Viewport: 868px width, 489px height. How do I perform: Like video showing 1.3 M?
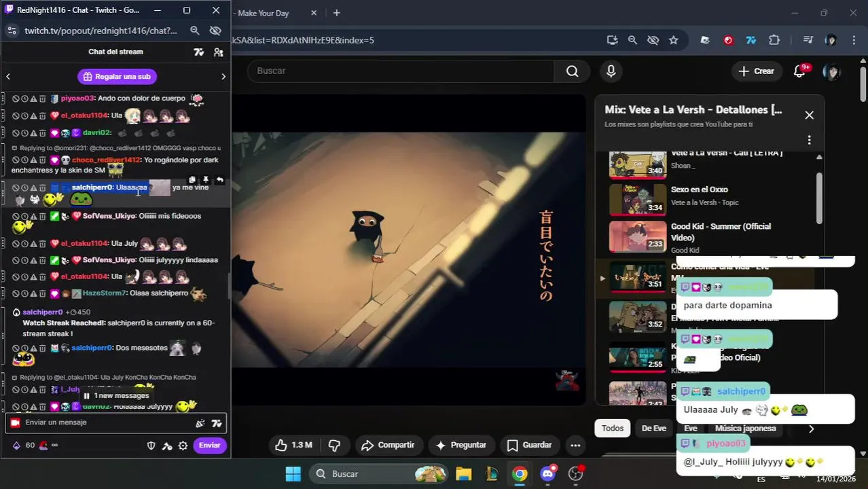point(293,446)
